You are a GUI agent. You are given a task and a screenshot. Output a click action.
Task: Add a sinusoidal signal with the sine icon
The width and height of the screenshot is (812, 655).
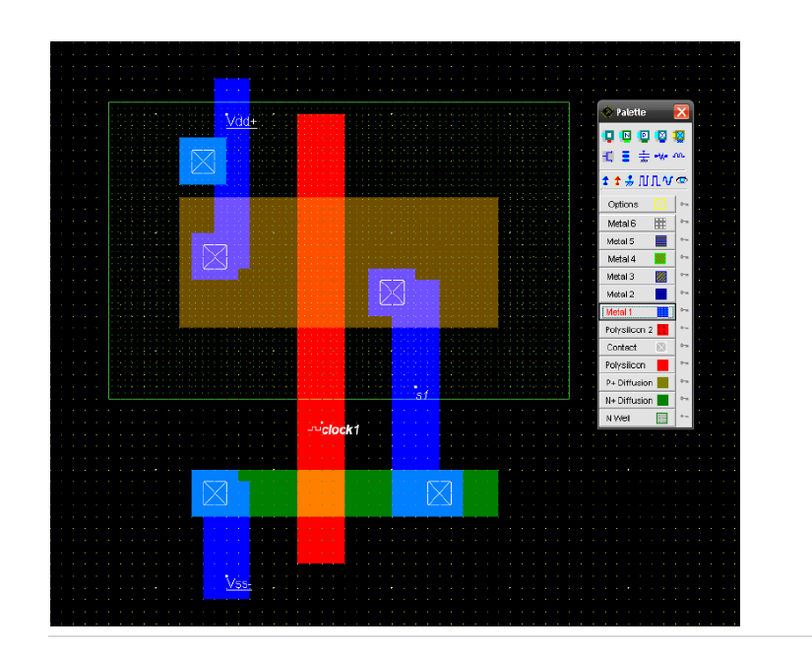(667, 181)
